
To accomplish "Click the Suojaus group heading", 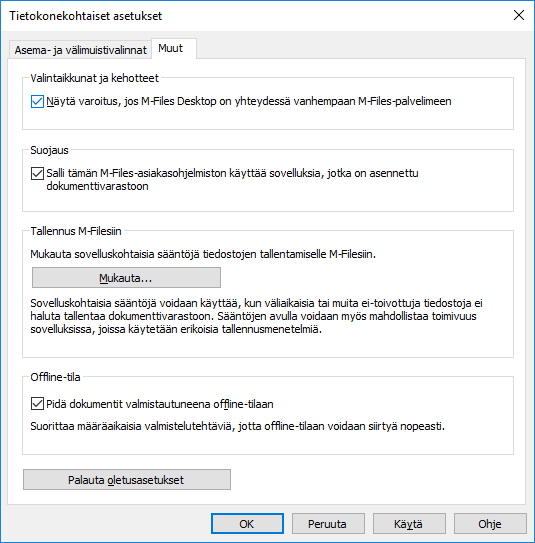I will [x=50, y=150].
